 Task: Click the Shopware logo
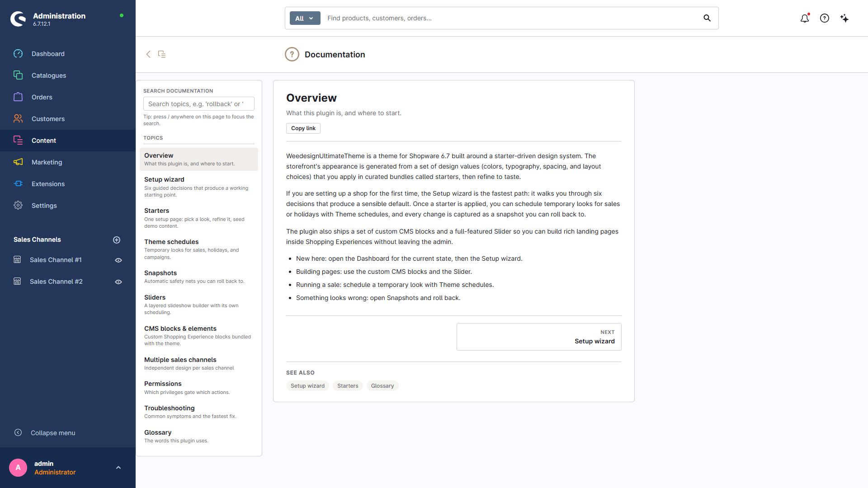[18, 19]
